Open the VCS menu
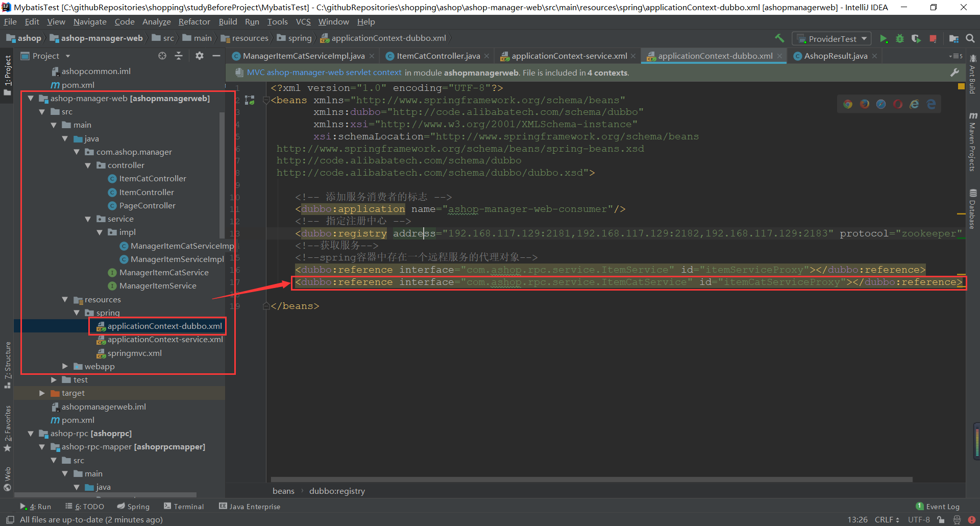Viewport: 980px width, 526px height. point(303,22)
